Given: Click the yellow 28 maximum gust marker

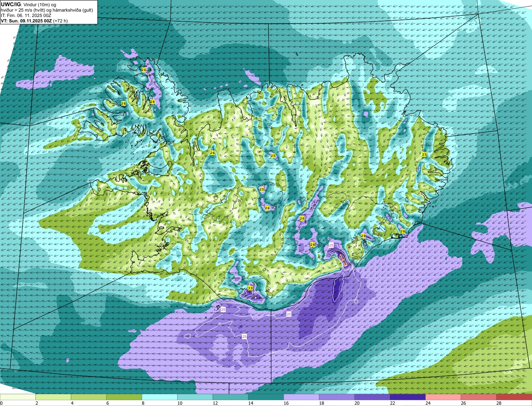Looking at the screenshot, I should click(x=153, y=102).
